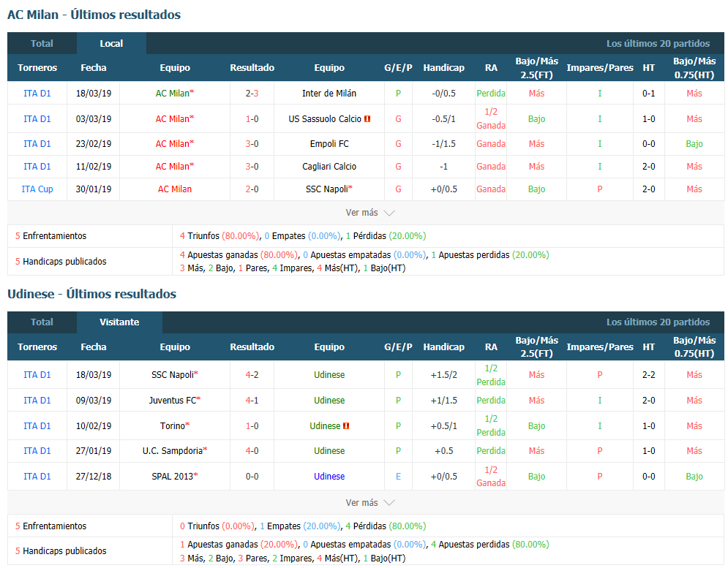Click the Perdida RA value in the Inter row
This screenshot has width=728, height=568.
point(491,94)
